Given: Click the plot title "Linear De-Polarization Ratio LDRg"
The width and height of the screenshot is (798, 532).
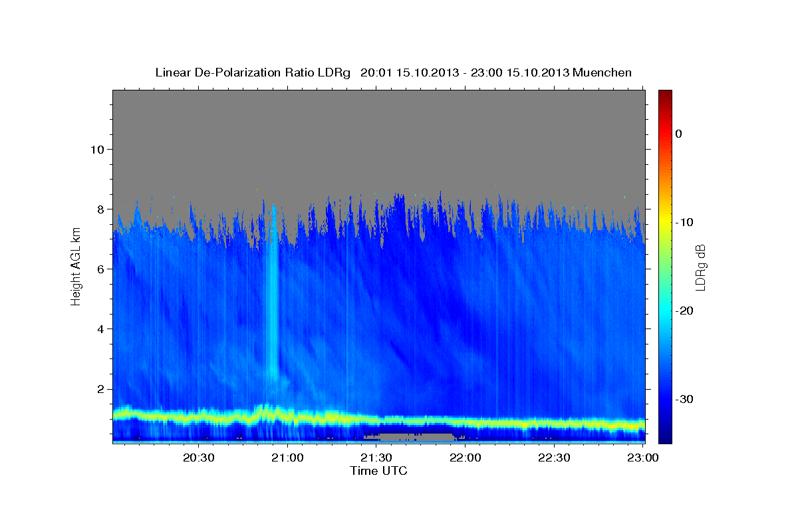Looking at the screenshot, I should (x=252, y=72).
